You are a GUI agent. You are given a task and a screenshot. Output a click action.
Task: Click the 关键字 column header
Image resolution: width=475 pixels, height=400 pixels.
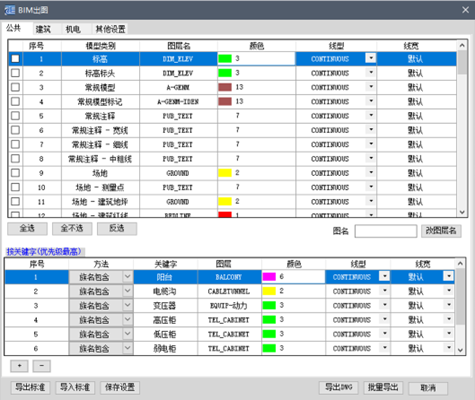[165, 264]
